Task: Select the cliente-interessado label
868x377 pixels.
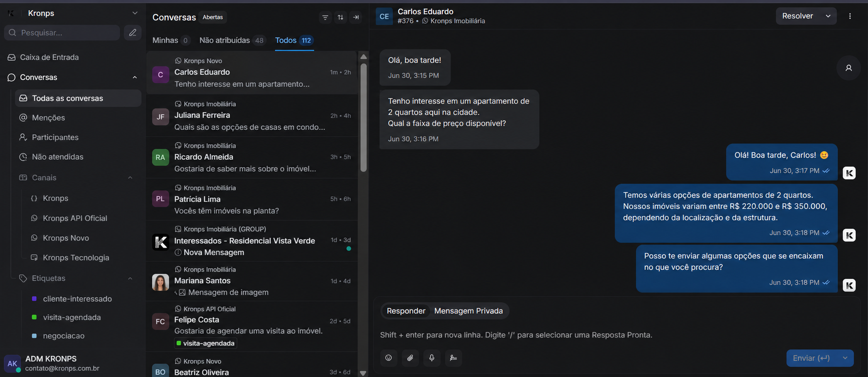Action: [77, 299]
